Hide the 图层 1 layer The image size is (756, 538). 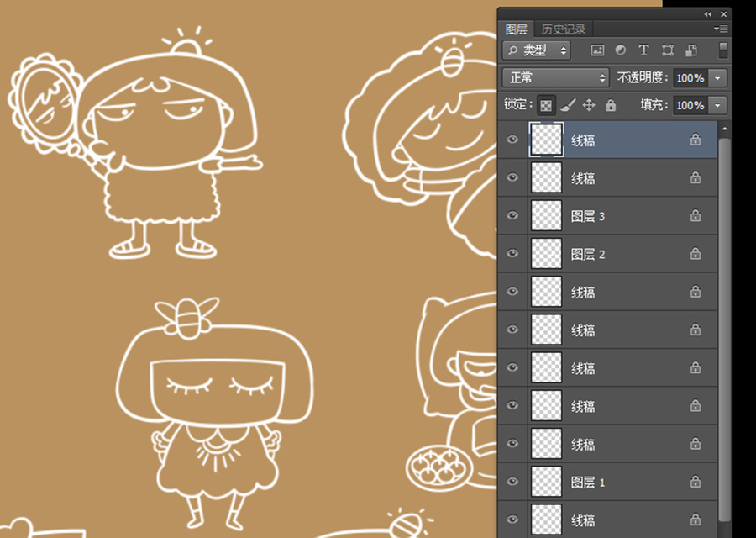click(x=512, y=482)
